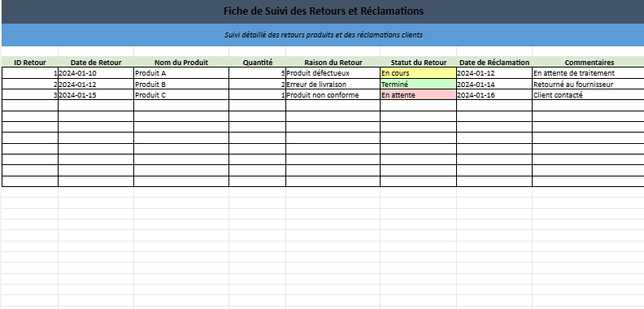644x309 pixels.
Task: Select the 'Date de Retour' header cell
Action: (96, 63)
